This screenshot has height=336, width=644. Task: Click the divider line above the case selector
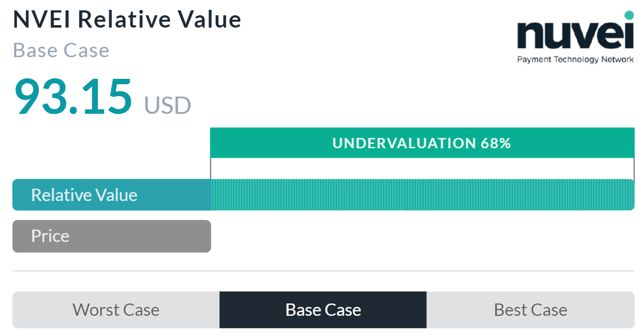[x=322, y=269]
